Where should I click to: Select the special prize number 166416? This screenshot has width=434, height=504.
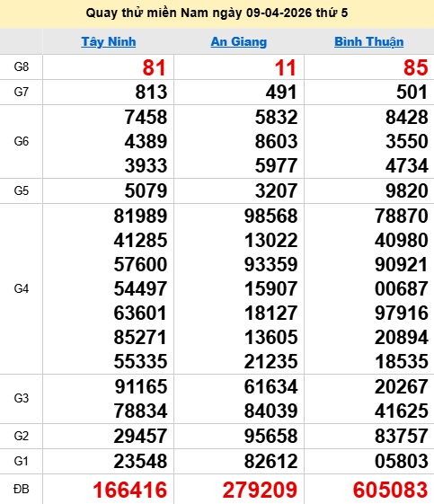[x=130, y=490]
